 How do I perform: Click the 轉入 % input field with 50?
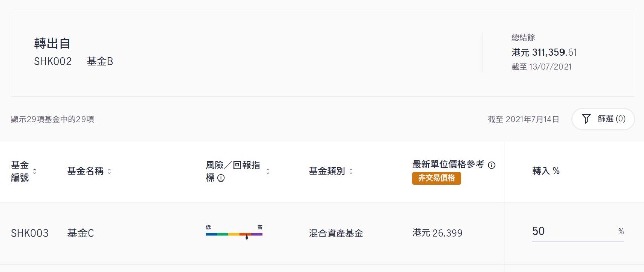pyautogui.click(x=578, y=231)
